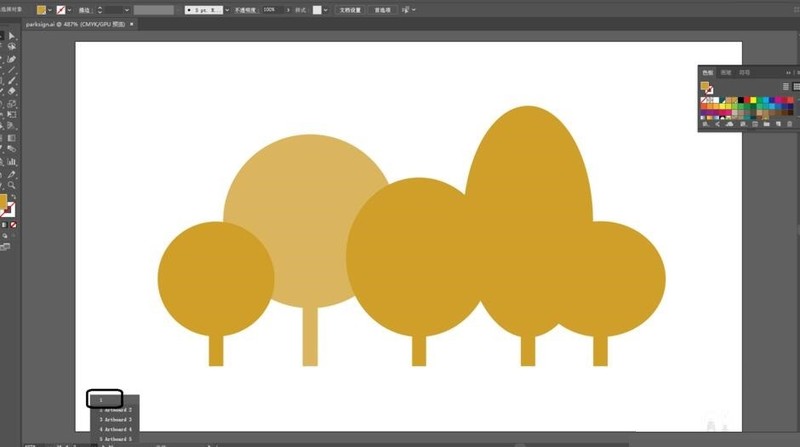Open the stroke color dropdown arrow

[x=69, y=10]
